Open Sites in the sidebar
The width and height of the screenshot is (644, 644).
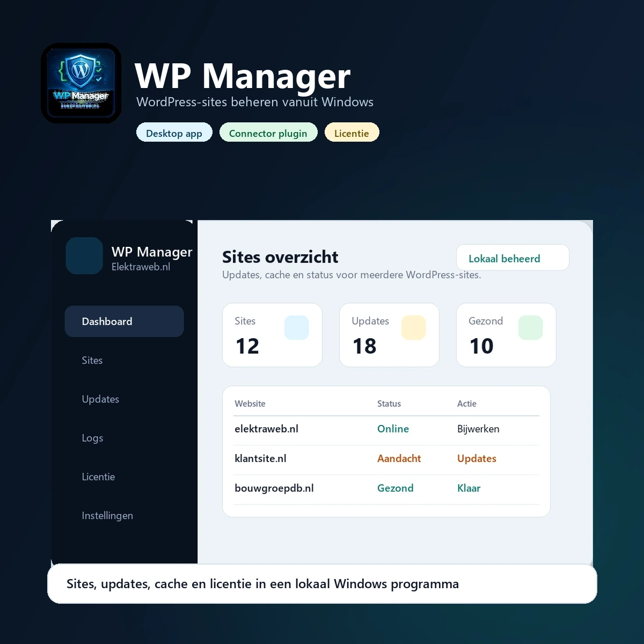[x=92, y=360]
